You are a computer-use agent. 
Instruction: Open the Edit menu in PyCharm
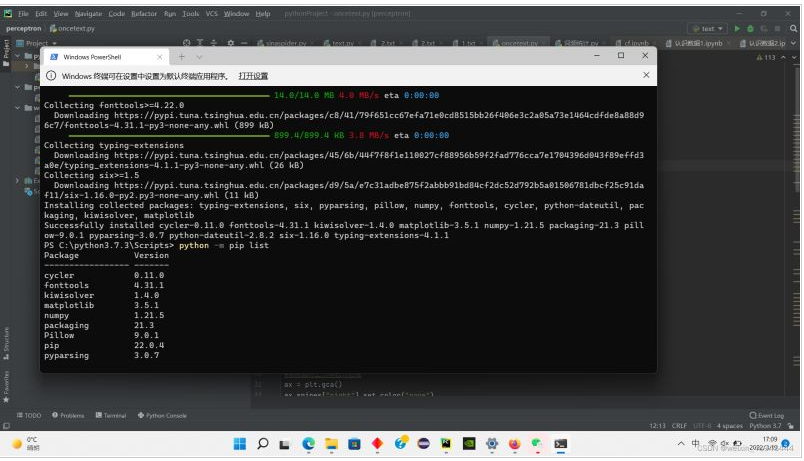click(x=41, y=14)
